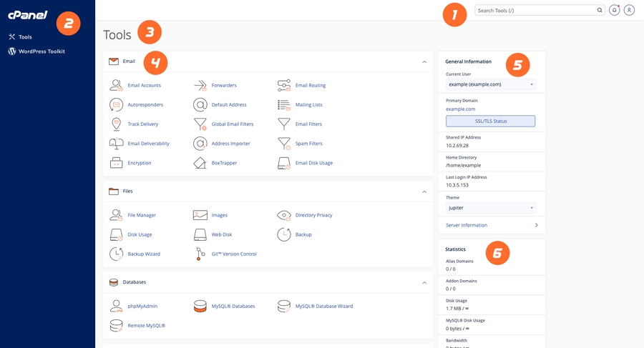Open the Theme jupiter dropdown
This screenshot has width=644, height=348.
click(x=490, y=208)
